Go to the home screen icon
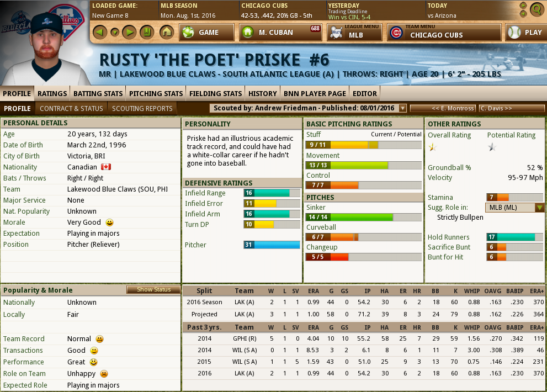The height and width of the screenshot is (392, 547). coord(166,32)
